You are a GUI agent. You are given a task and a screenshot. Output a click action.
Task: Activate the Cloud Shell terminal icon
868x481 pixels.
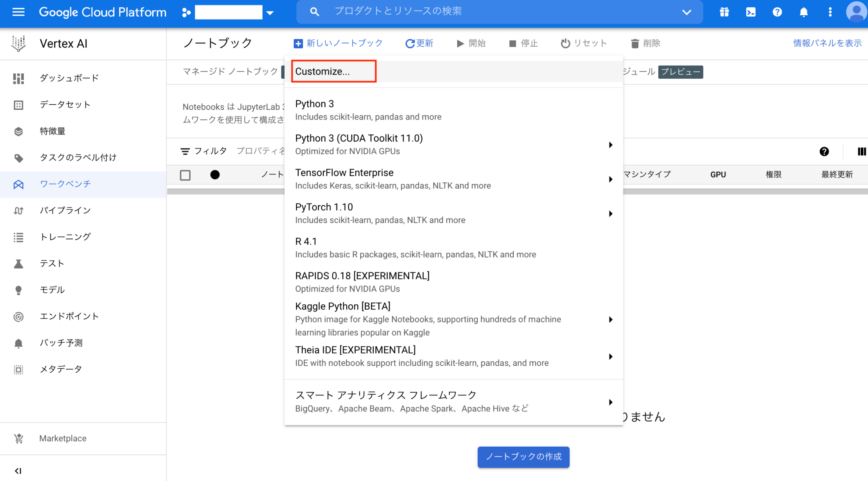click(x=750, y=12)
